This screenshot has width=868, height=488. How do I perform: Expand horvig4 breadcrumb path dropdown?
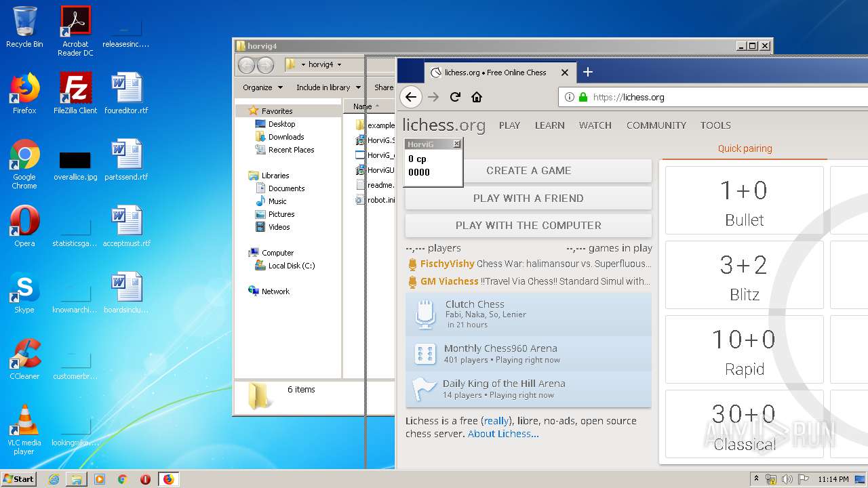pos(339,64)
